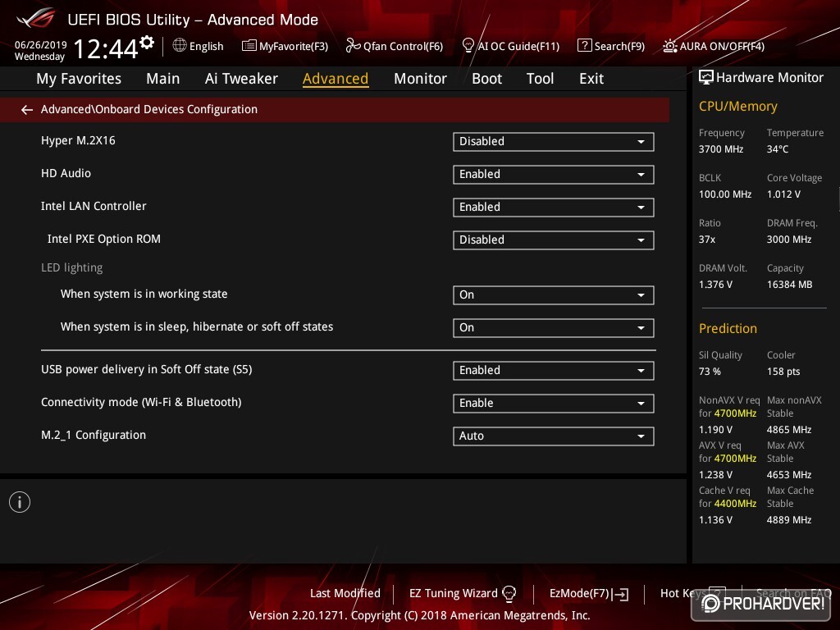This screenshot has height=630, width=840.
Task: Click AURA ON/OFF(F4) text button
Action: tap(722, 47)
